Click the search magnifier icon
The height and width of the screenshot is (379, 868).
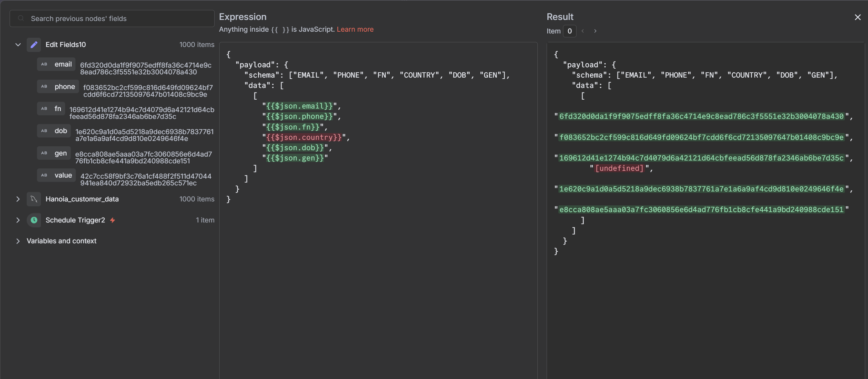[x=21, y=19]
